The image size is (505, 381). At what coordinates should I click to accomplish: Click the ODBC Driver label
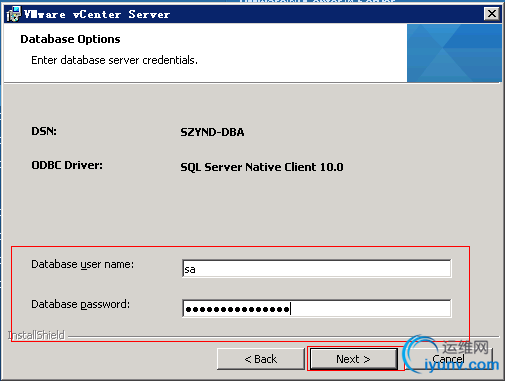pyautogui.click(x=67, y=165)
